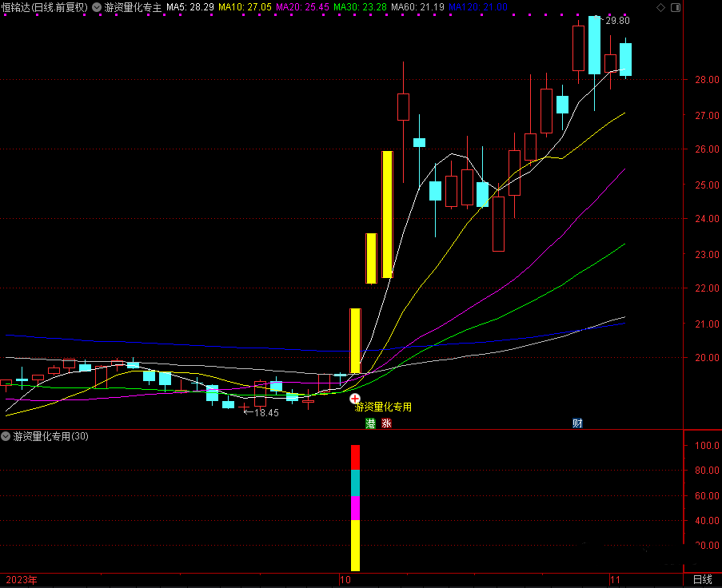This screenshot has height=588, width=722.
Task: Open the 日线 period selector
Action: pos(702,579)
